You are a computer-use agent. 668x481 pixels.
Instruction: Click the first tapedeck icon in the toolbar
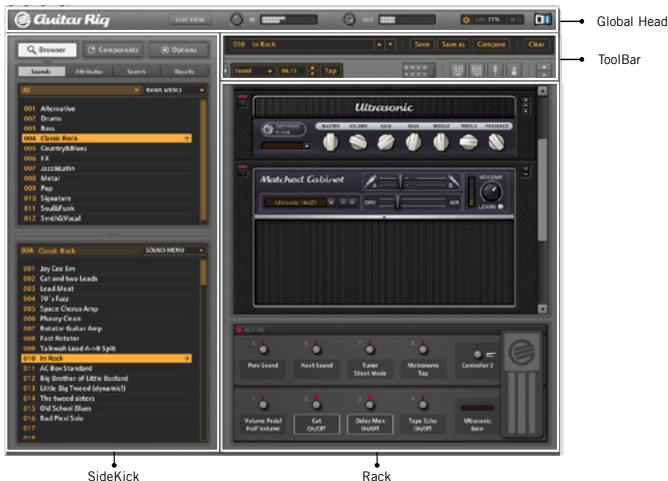click(458, 70)
